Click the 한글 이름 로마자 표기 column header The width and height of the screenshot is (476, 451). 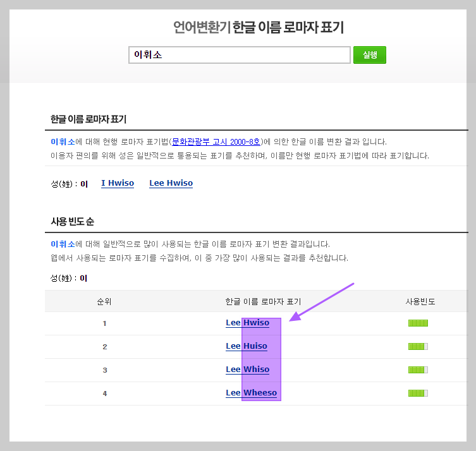[263, 301]
